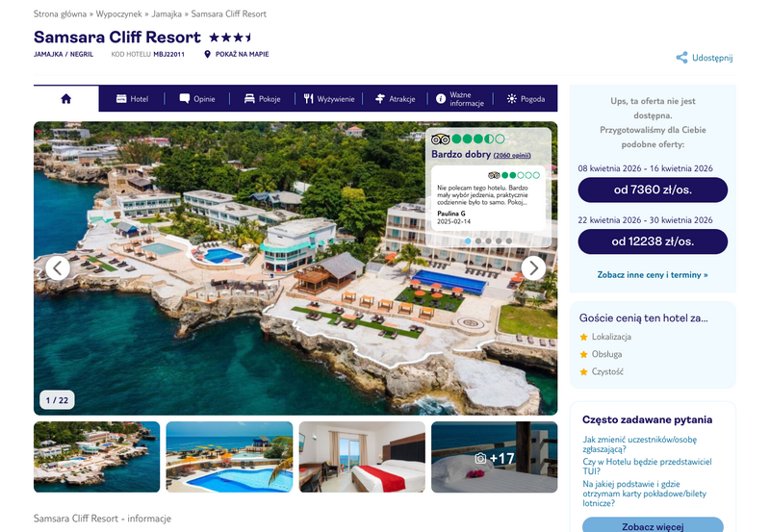770x532 pixels.
Task: Open the Ważne informacje tab
Action: click(x=460, y=99)
